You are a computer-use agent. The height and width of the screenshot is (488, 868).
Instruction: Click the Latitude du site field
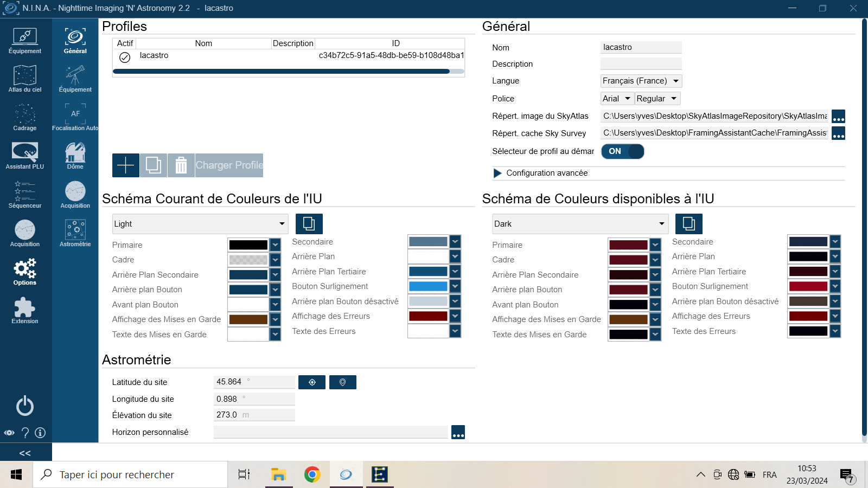[254, 382]
